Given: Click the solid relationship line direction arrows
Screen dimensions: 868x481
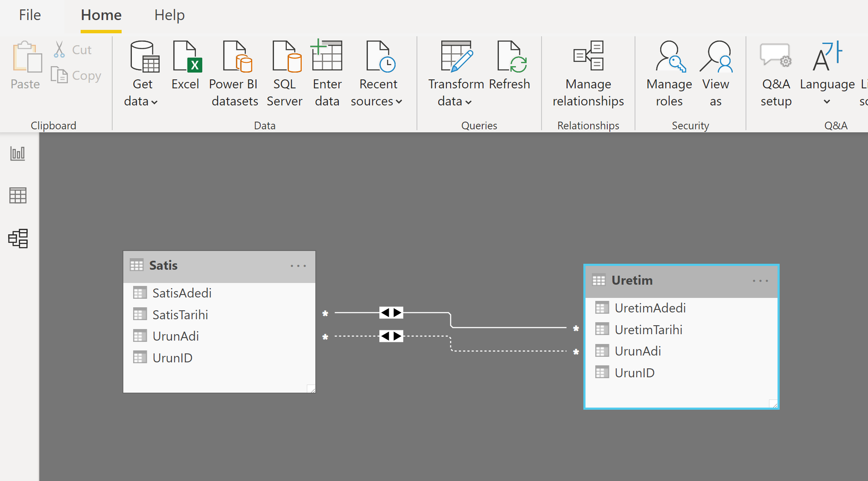Looking at the screenshot, I should [391, 313].
